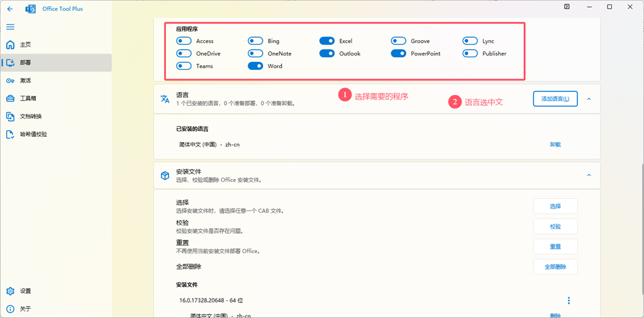644x318 pixels.
Task: Click the toolbox icon beside 工具箱
Action: pyautogui.click(x=11, y=98)
